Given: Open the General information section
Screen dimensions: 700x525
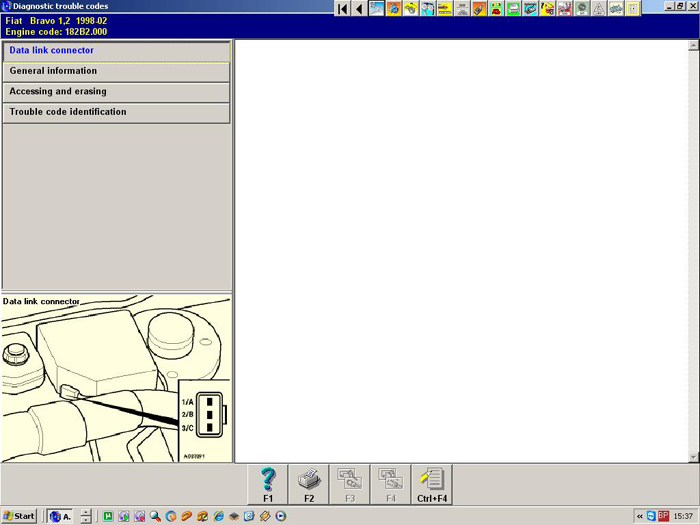Looking at the screenshot, I should tap(116, 71).
